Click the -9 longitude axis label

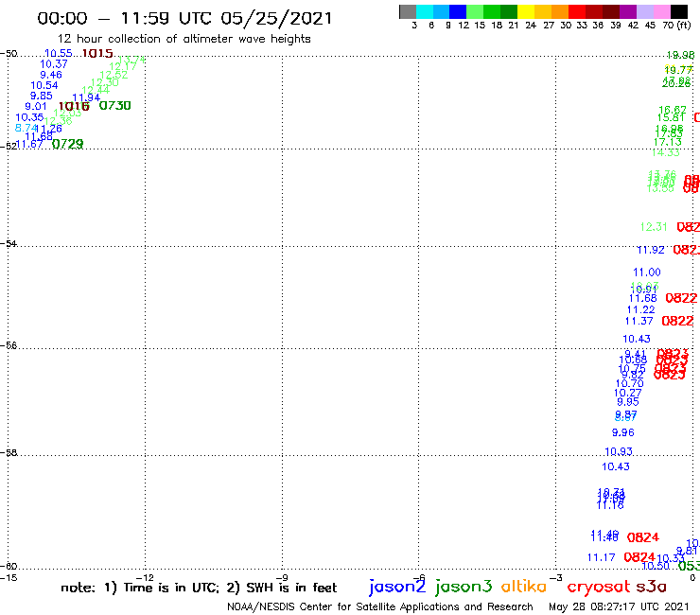click(x=282, y=578)
